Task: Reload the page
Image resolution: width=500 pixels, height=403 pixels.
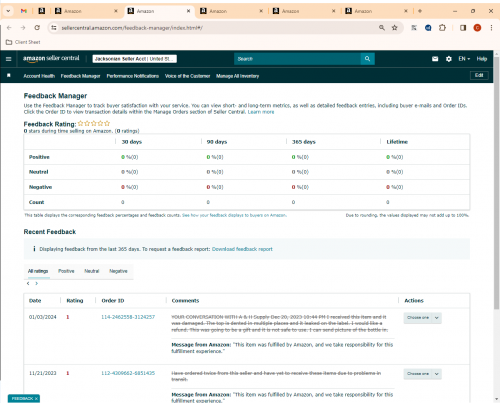Action: click(37, 28)
